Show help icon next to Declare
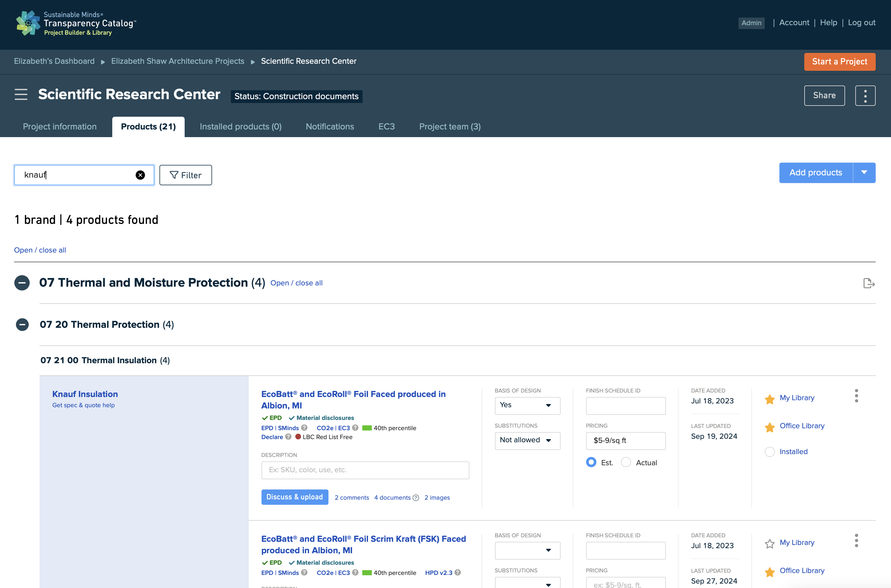 [x=288, y=437]
